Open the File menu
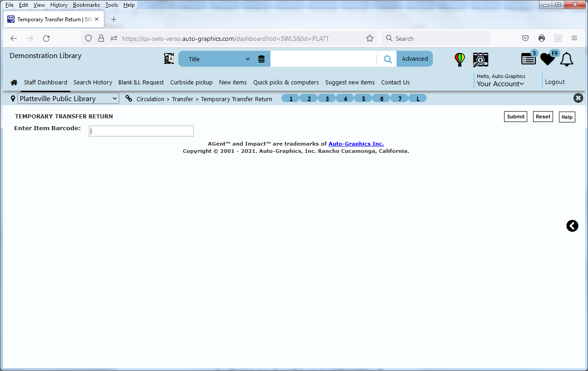This screenshot has width=588, height=371. tap(10, 5)
